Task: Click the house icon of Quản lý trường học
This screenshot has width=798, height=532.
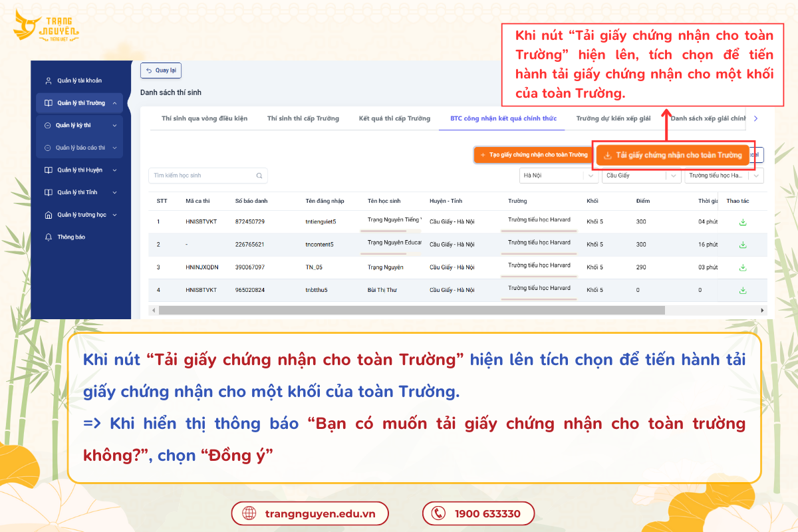Action: 48,215
